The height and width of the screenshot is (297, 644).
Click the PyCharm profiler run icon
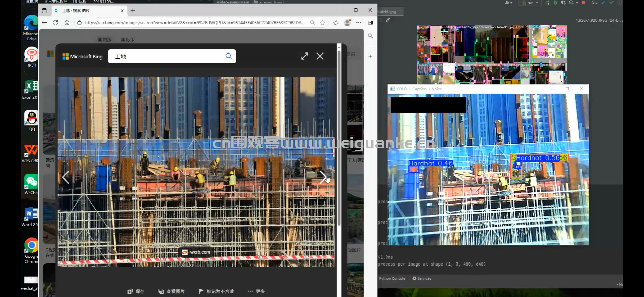click(572, 3)
